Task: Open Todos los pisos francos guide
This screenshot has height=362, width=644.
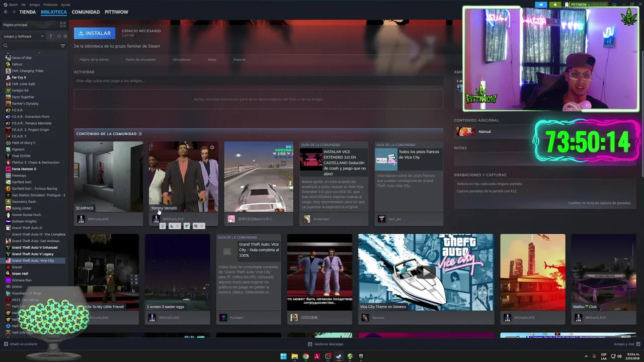Action: 409,176
